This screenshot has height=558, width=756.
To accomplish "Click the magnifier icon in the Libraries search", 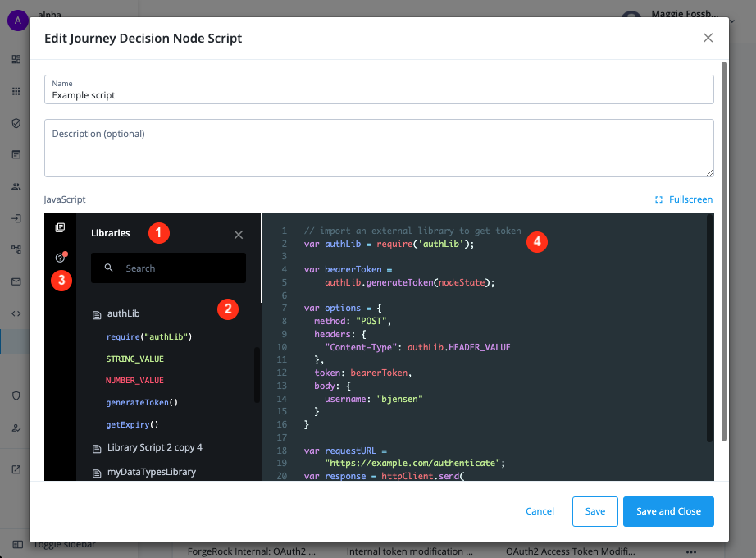I will 109,268.
